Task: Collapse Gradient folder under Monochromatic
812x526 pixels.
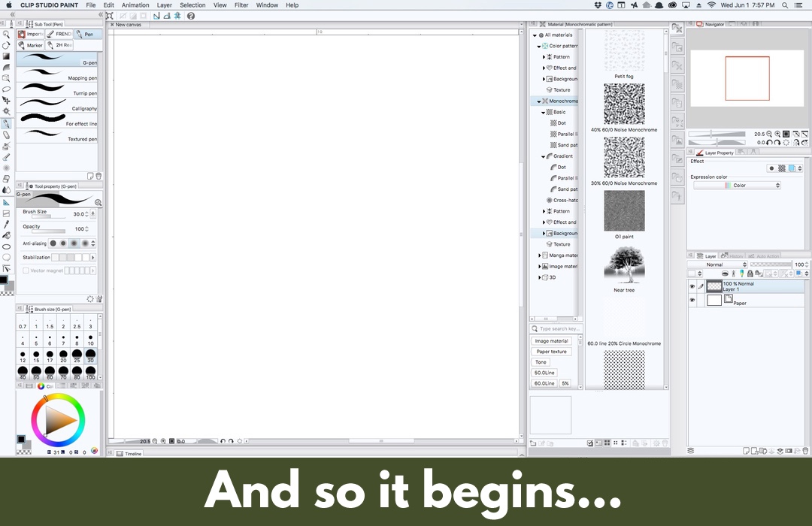Action: tap(544, 156)
